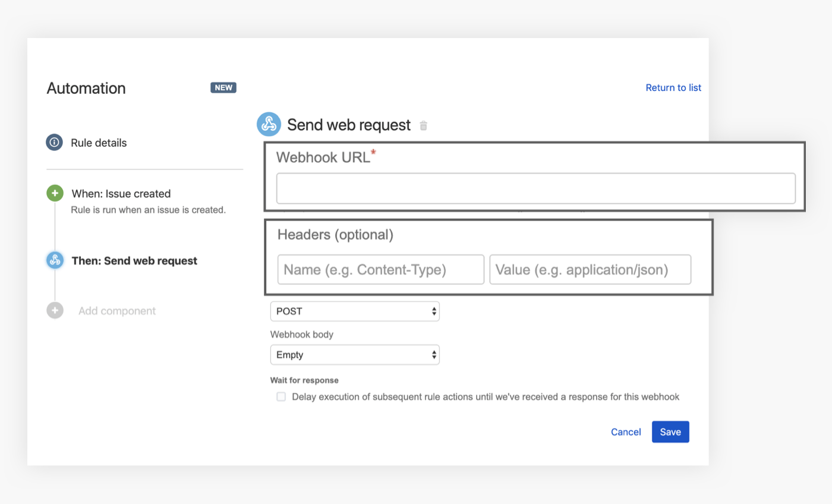This screenshot has width=832, height=504.
Task: Click the blue webhook icon in the rule timeline
Action: coord(55,260)
